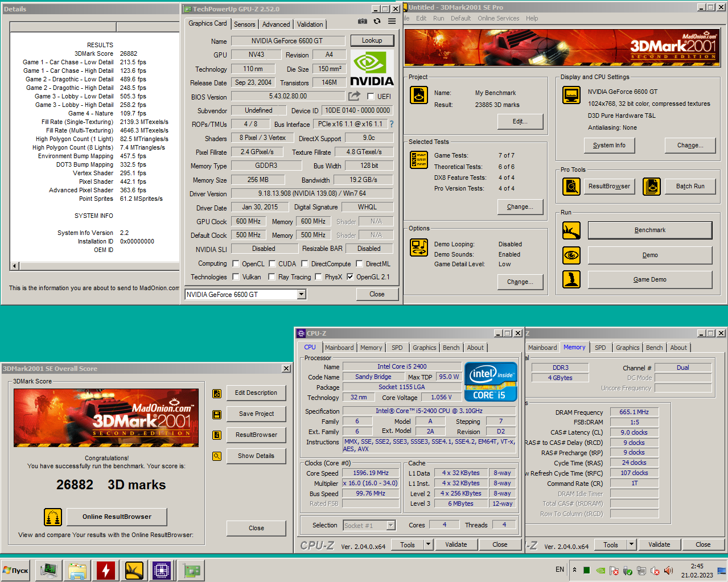This screenshot has width=728, height=582.
Task: Toggle the Ray Tracing checkbox
Action: [272, 277]
